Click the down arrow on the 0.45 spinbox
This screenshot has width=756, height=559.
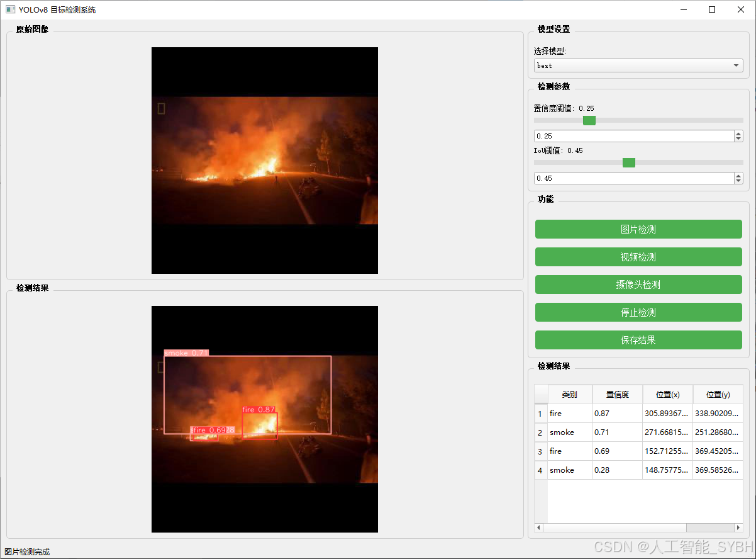point(737,181)
